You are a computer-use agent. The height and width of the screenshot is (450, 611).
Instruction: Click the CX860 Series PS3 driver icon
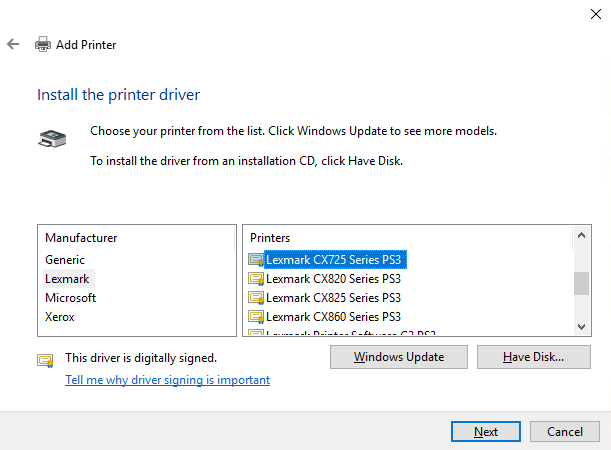coord(256,317)
